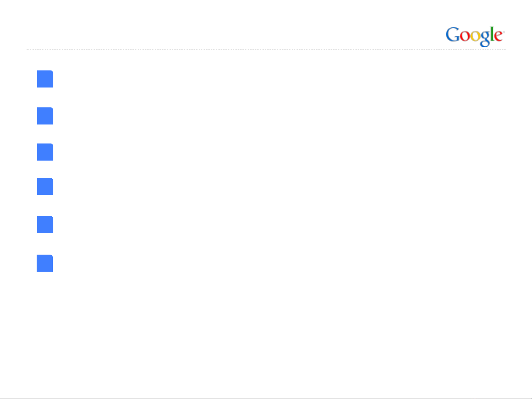Select the fourth blue square bullet

(x=45, y=186)
